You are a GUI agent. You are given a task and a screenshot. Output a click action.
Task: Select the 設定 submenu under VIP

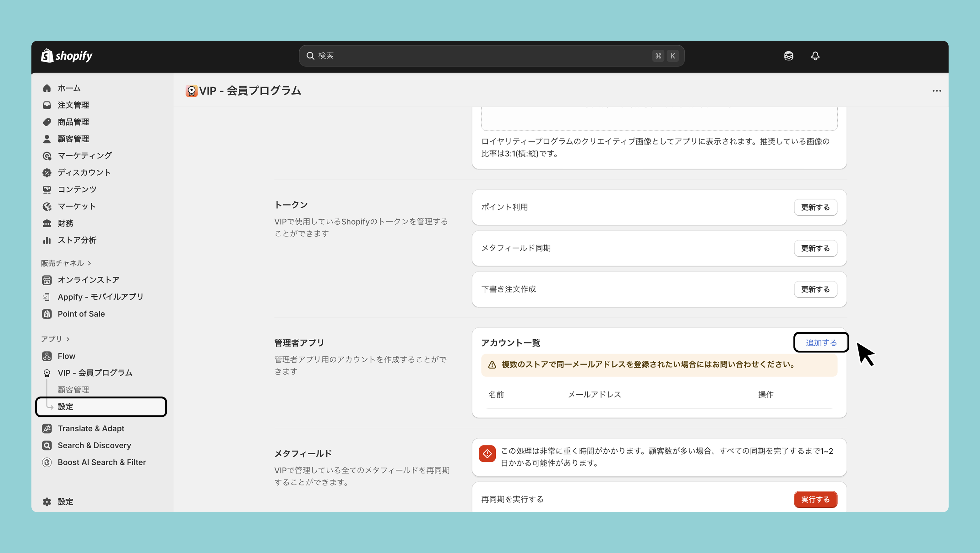65,407
